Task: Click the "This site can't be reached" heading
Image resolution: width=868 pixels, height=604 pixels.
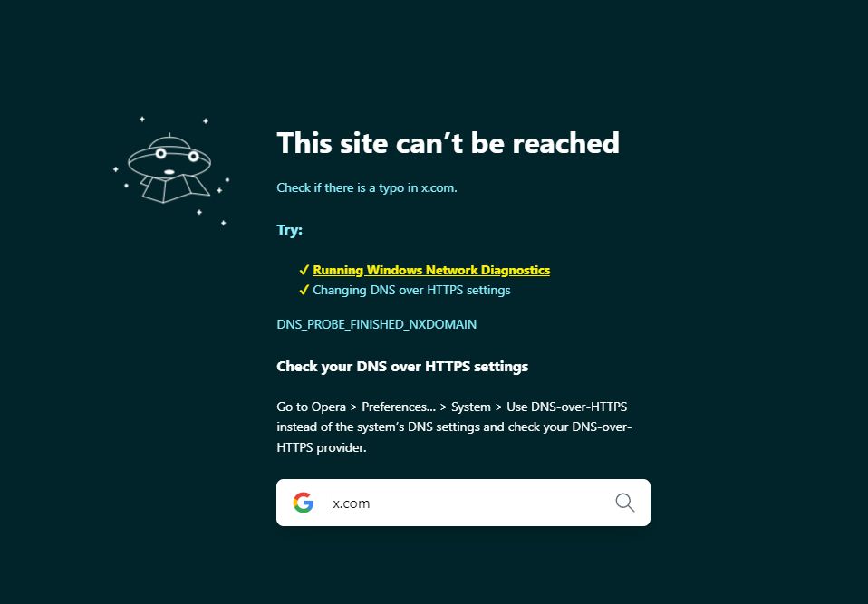Action: [448, 143]
